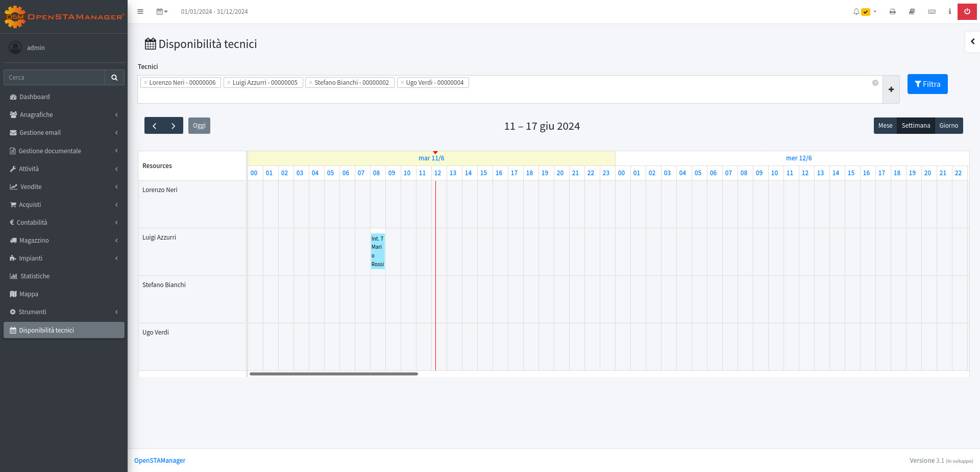This screenshot has width=980, height=472.
Task: Open the book documentation icon
Action: pyautogui.click(x=912, y=12)
